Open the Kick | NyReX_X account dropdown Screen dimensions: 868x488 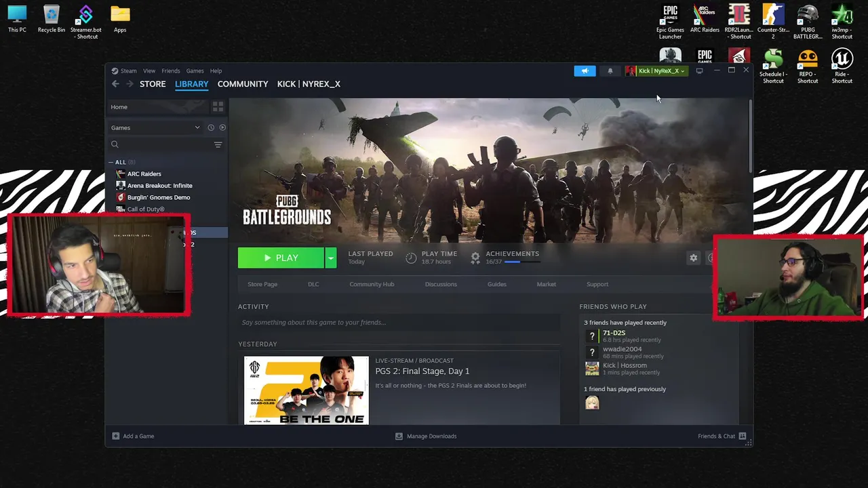pyautogui.click(x=656, y=70)
